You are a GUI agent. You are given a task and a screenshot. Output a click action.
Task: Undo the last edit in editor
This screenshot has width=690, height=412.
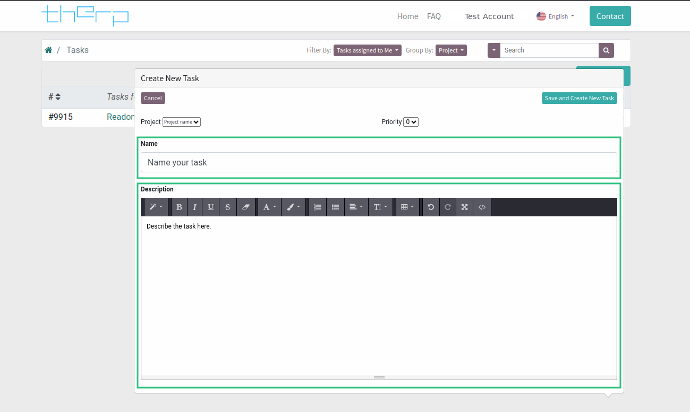coord(431,207)
